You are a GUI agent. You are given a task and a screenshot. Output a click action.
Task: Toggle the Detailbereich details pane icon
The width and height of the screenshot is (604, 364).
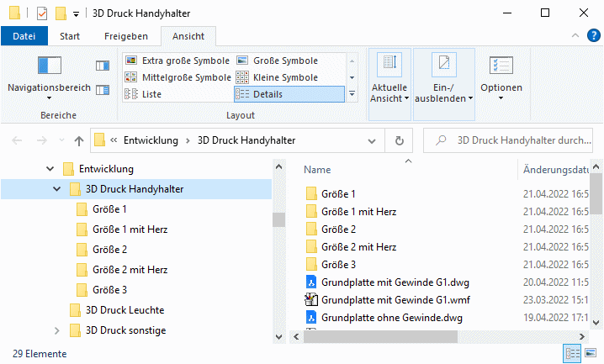(x=103, y=90)
